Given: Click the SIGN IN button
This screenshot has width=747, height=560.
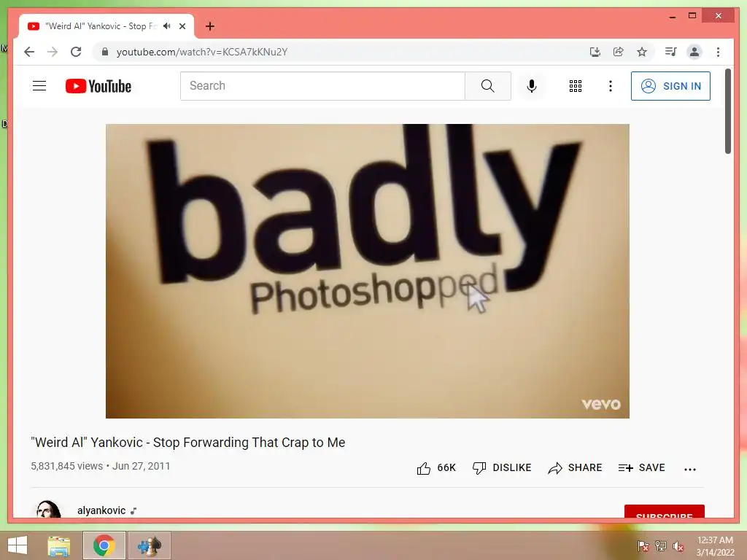Looking at the screenshot, I should 671,86.
